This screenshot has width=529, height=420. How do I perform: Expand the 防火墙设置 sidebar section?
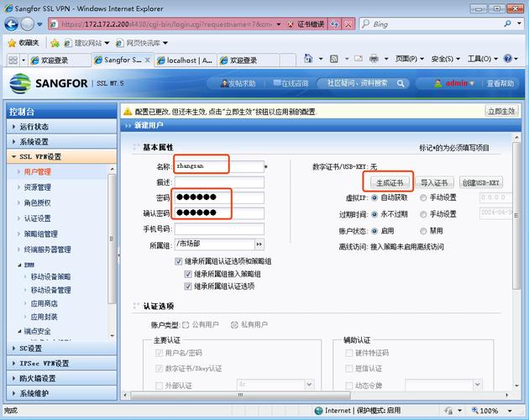point(62,379)
